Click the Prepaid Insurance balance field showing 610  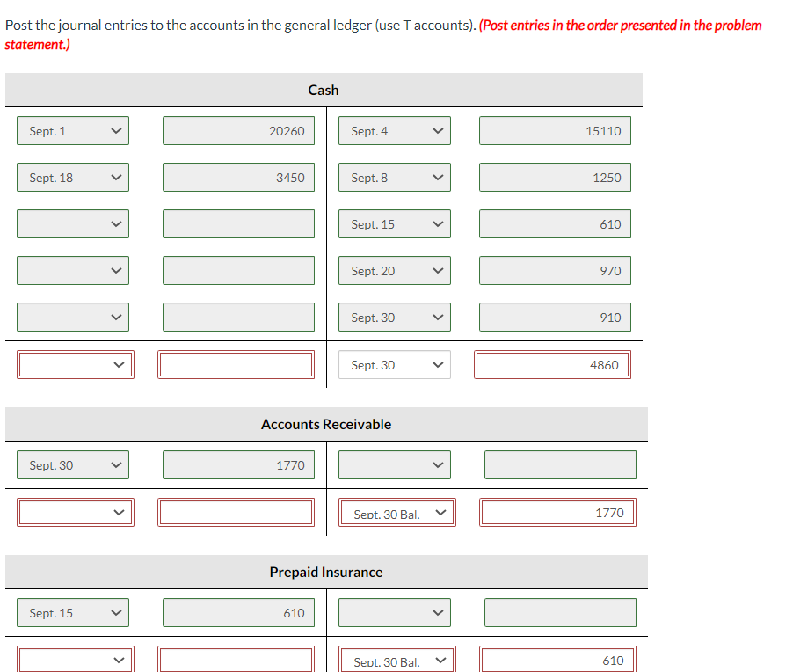coord(558,660)
